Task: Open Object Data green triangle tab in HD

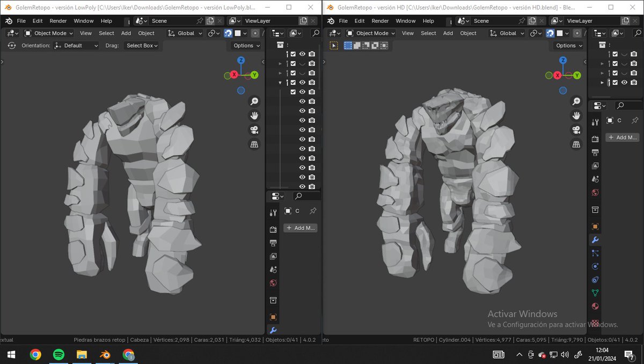Action: (595, 293)
